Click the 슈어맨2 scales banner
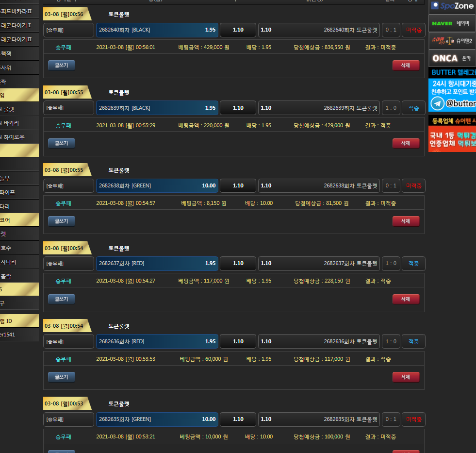 pos(452,41)
